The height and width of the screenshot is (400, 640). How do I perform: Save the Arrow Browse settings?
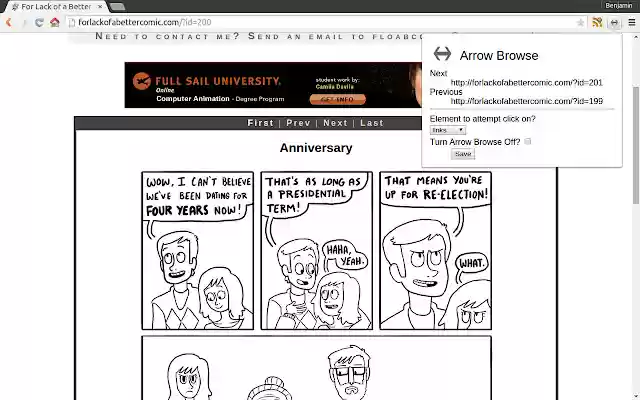(463, 154)
